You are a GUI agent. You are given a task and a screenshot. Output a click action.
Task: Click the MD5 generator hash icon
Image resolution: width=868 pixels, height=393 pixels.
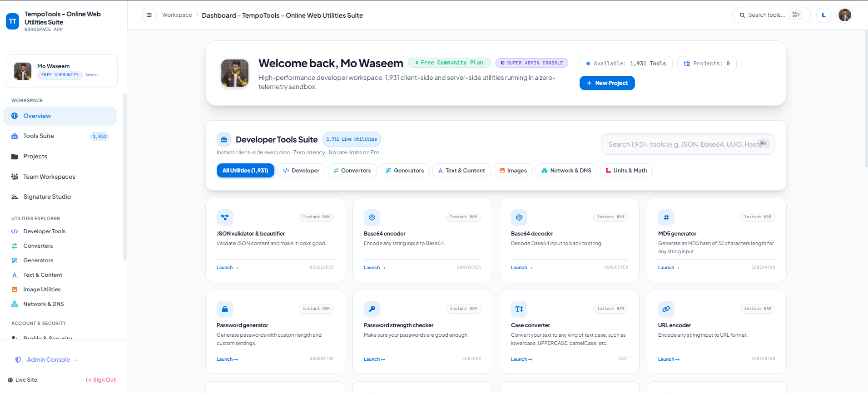click(x=666, y=217)
